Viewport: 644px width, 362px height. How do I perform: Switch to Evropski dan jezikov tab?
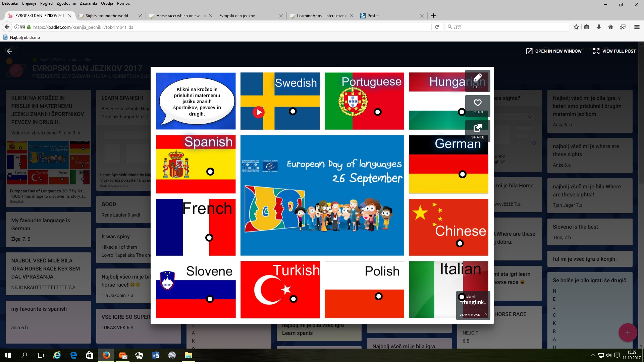click(x=250, y=16)
